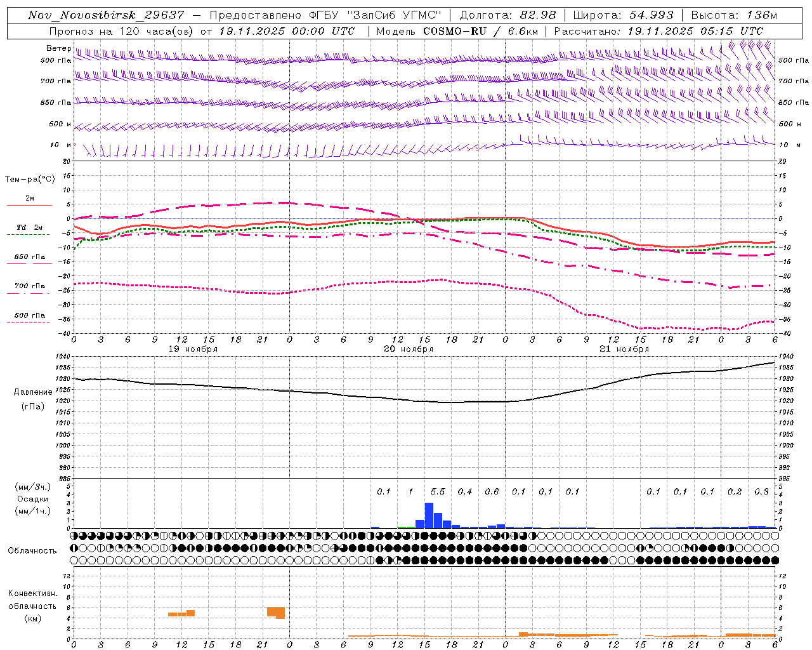Click the "Конвективн." convective cloud label

33,594
